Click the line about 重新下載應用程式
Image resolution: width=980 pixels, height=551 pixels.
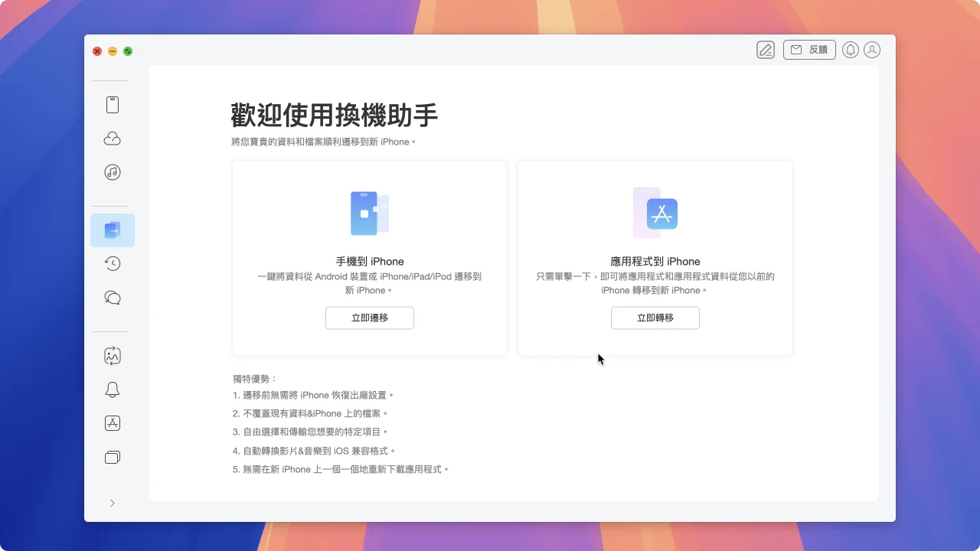point(341,469)
